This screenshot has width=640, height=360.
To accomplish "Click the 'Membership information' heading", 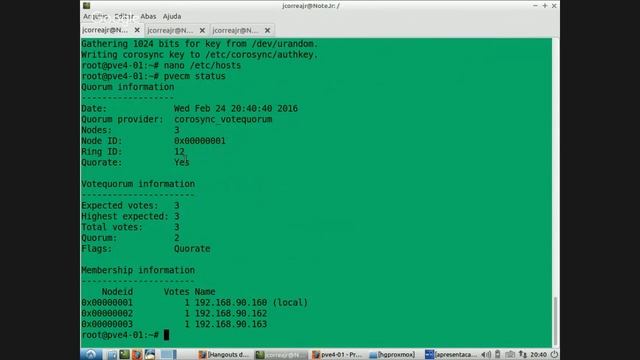I will pos(138,270).
